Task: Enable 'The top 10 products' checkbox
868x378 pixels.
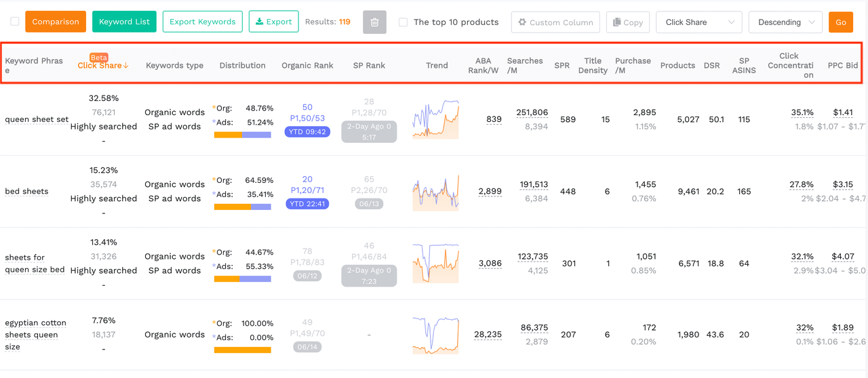Action: coord(403,22)
